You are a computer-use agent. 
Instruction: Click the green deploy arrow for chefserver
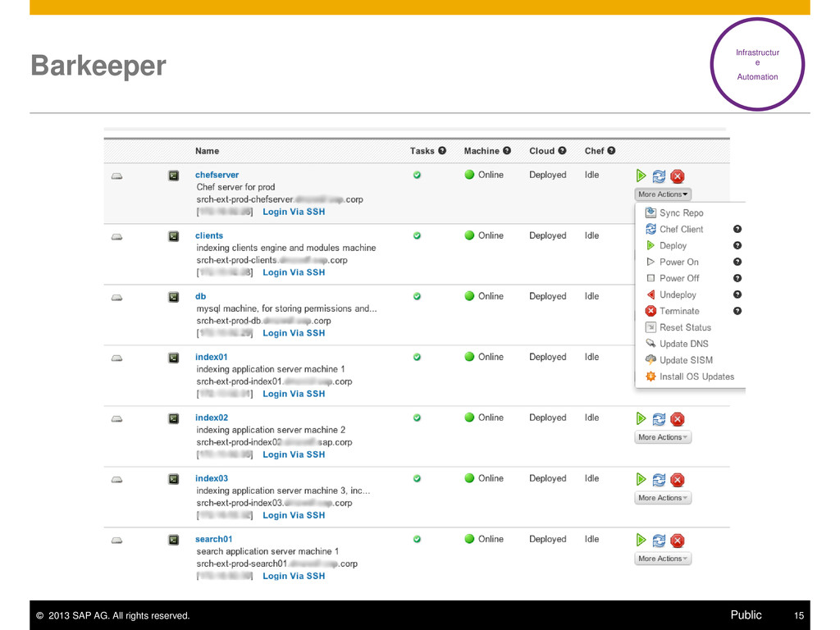point(641,176)
